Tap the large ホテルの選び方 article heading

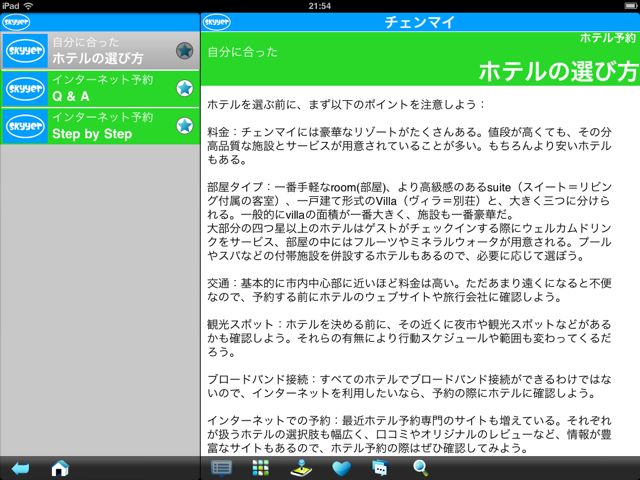pyautogui.click(x=558, y=71)
